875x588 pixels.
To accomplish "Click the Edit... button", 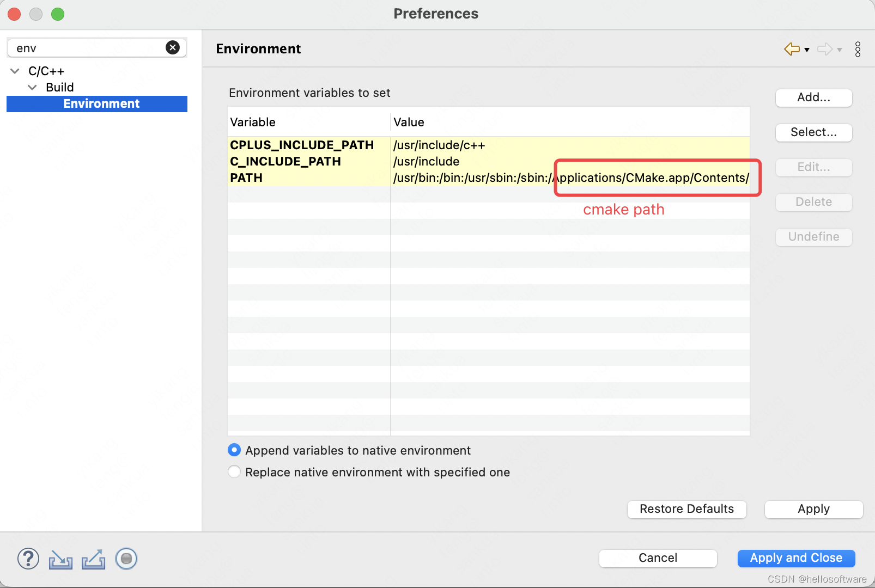I will [x=813, y=167].
